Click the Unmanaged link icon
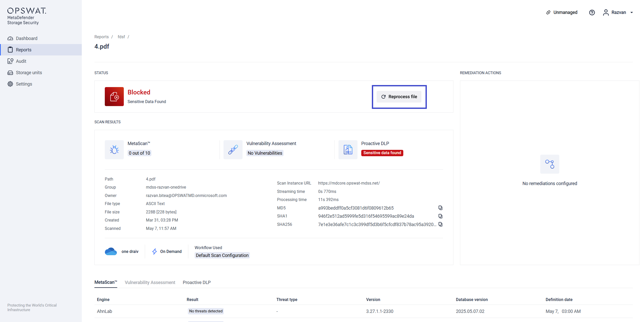 tap(548, 12)
